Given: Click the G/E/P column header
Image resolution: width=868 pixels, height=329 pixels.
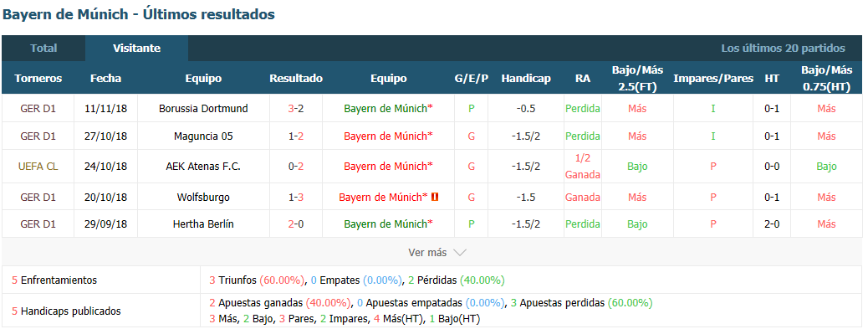Looking at the screenshot, I should click(x=471, y=78).
